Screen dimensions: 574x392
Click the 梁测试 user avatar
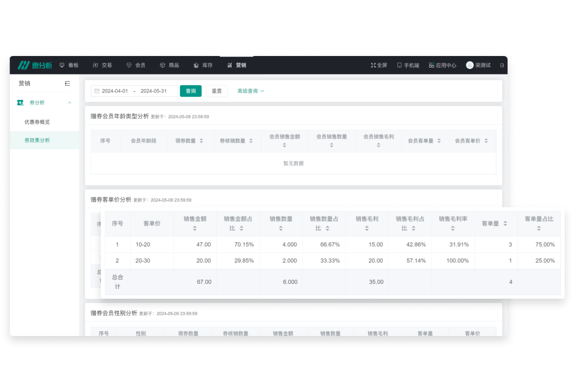pyautogui.click(x=470, y=65)
